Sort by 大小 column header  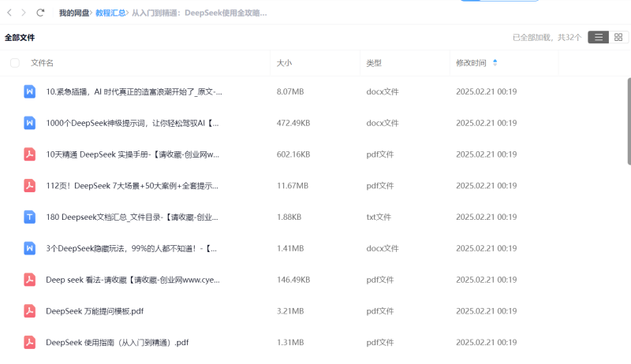pos(284,63)
